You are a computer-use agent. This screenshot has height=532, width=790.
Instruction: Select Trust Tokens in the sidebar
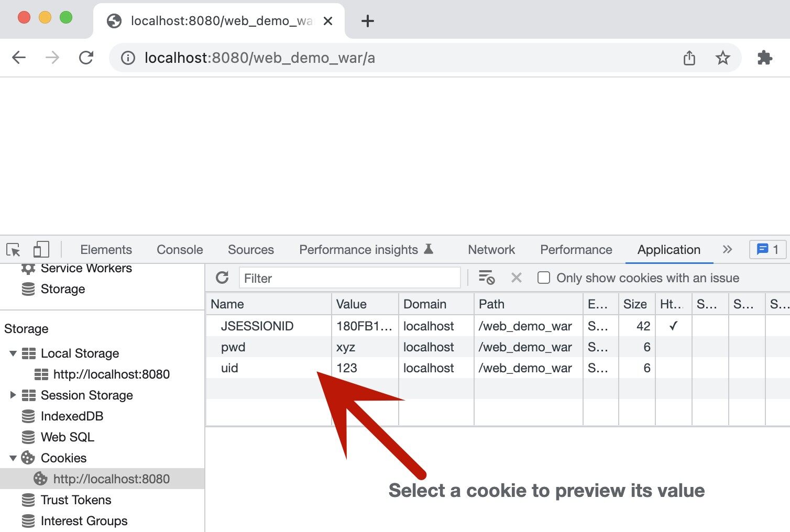[75, 500]
